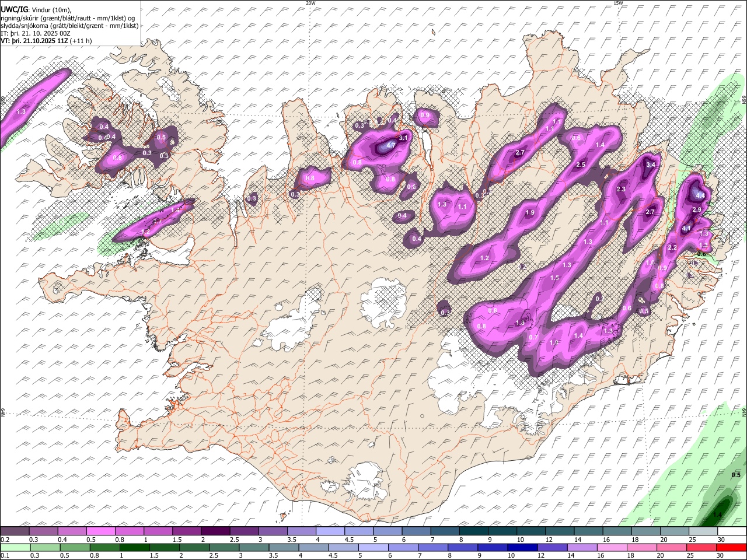Click the bright pink swatch at 0.5, upper row
The width and height of the screenshot is (747, 560).
pyautogui.click(x=101, y=531)
